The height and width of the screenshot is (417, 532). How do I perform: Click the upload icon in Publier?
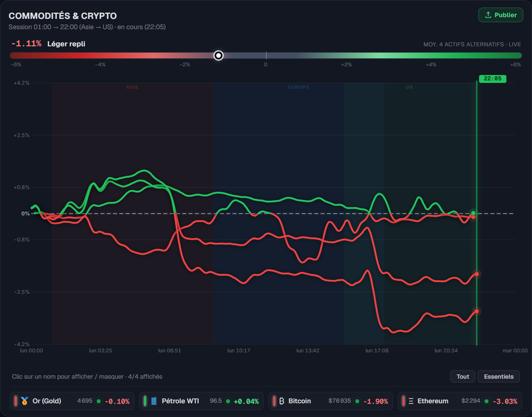[x=488, y=15]
